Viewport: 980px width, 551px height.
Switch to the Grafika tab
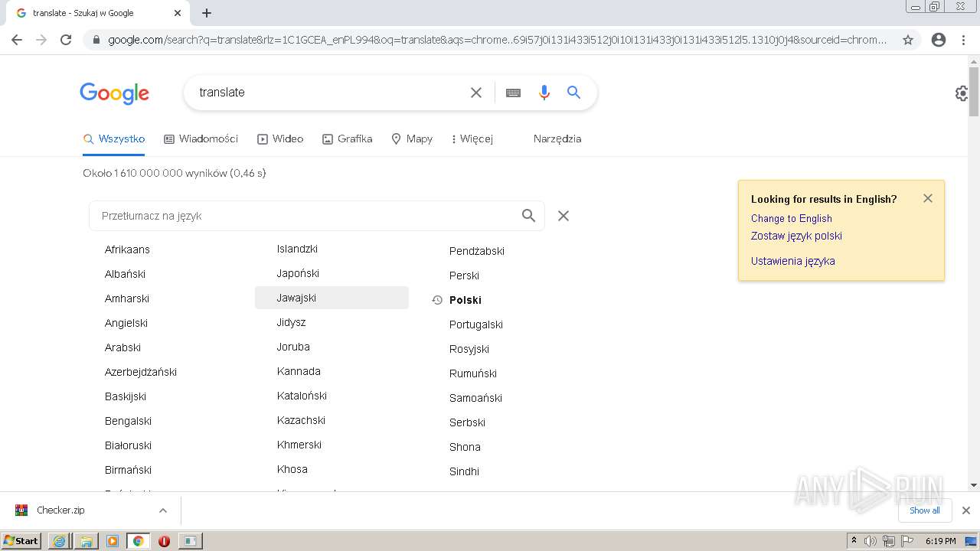348,139
